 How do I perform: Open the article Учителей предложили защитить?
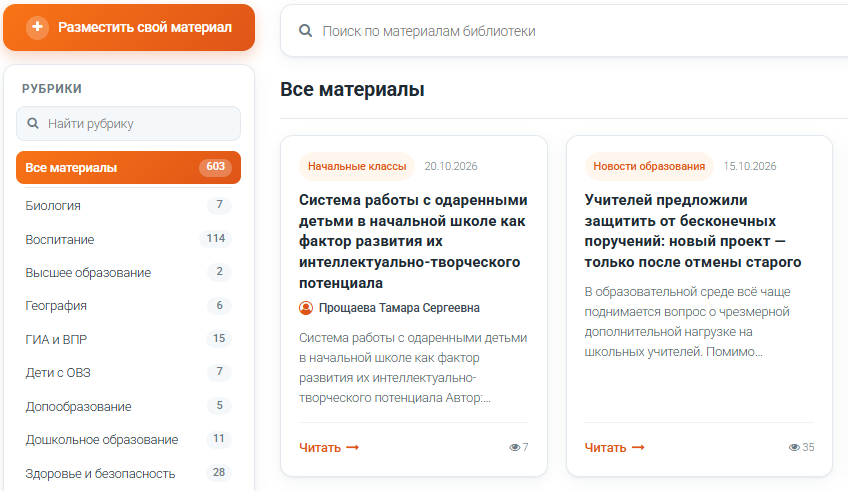[x=693, y=231]
